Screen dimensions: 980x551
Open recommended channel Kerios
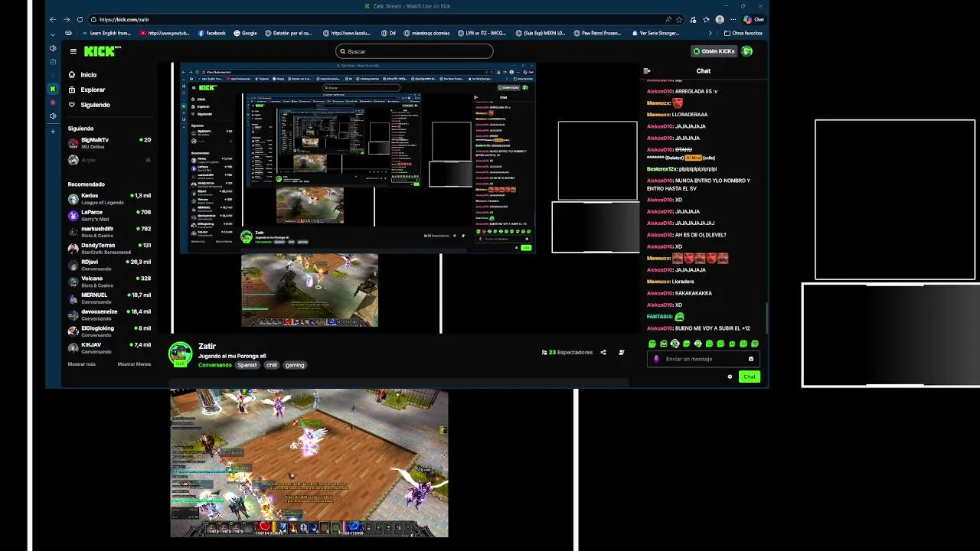click(109, 199)
